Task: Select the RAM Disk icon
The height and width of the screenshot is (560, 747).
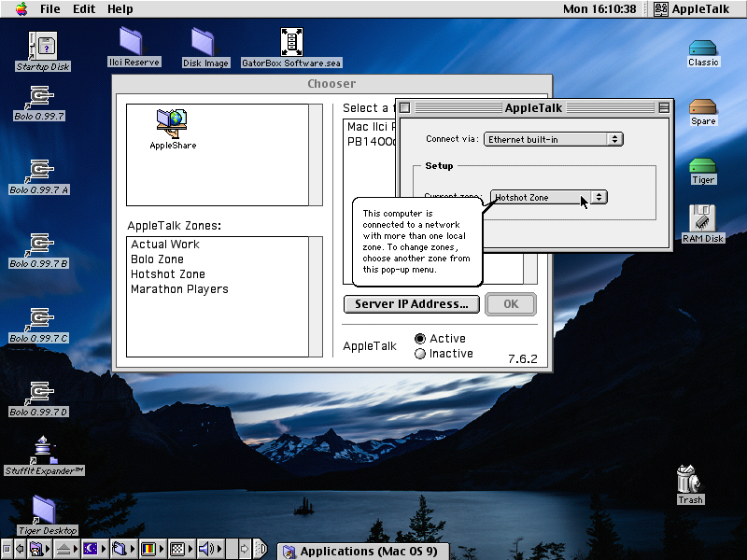Action: pyautogui.click(x=702, y=218)
